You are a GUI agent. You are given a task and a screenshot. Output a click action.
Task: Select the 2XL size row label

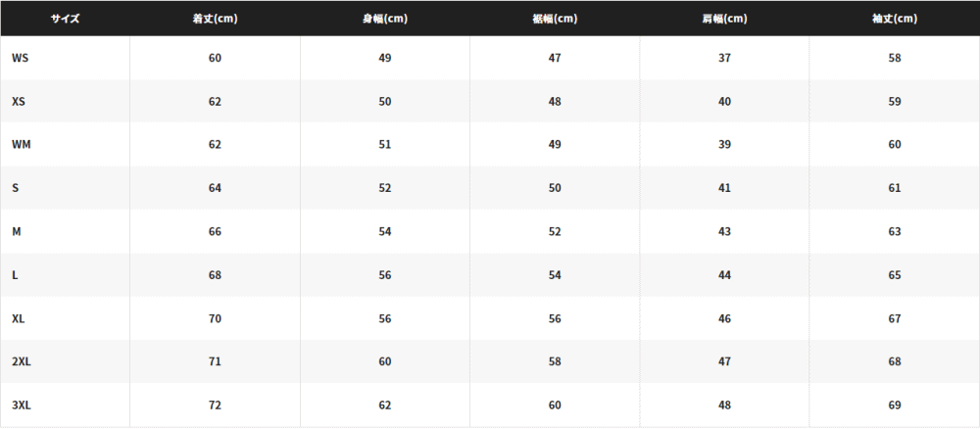click(x=22, y=361)
